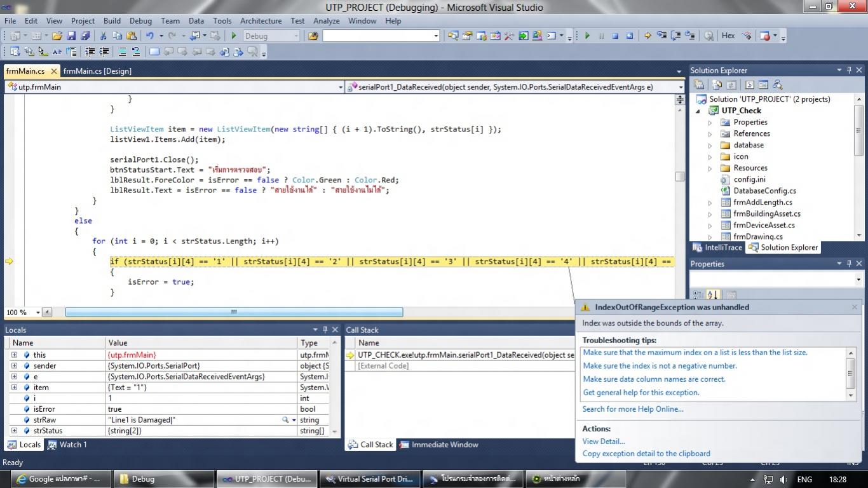Open the Build menu

[x=112, y=21]
